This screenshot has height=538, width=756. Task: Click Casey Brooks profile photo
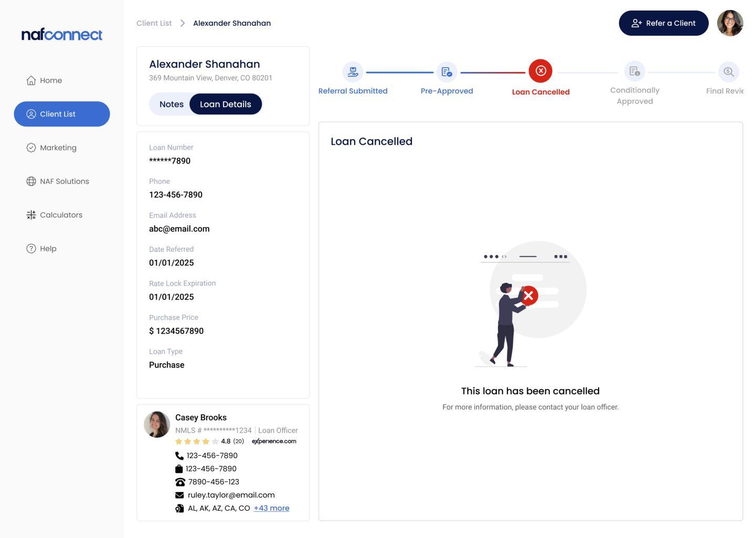[157, 424]
